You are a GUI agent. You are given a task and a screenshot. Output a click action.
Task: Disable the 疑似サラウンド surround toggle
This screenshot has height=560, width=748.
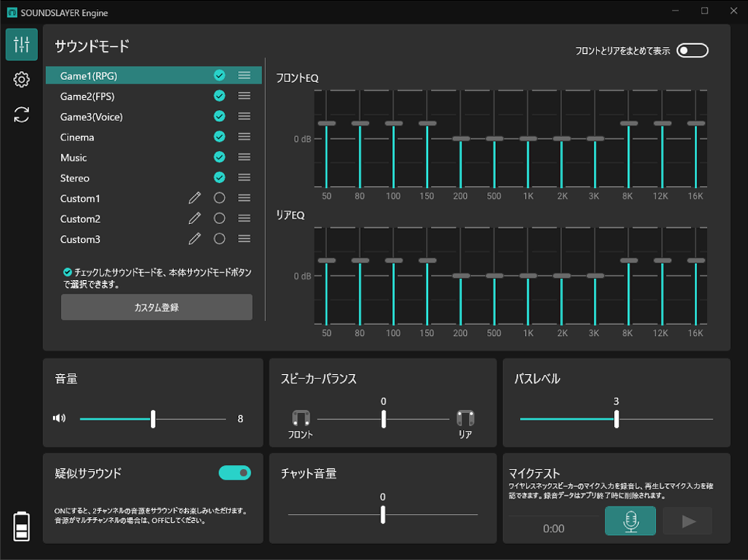(x=234, y=473)
